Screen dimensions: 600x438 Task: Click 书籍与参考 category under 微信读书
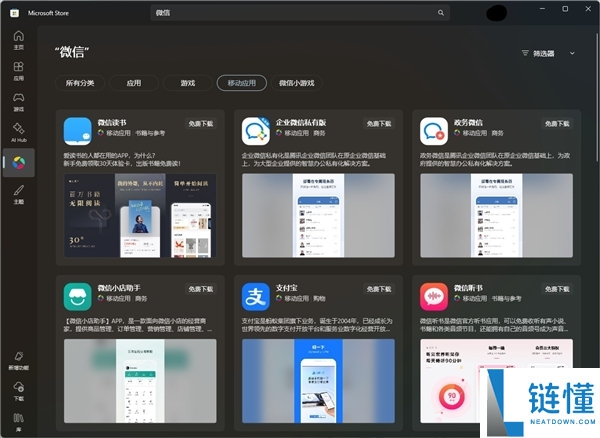coord(150,133)
